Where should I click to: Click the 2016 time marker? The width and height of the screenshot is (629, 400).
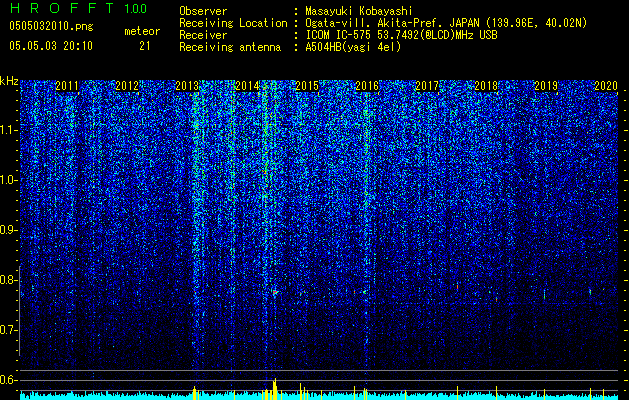(x=367, y=85)
